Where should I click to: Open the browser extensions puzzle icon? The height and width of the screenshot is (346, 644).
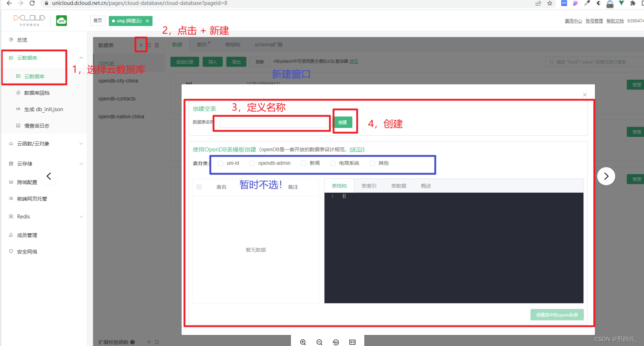633,3
